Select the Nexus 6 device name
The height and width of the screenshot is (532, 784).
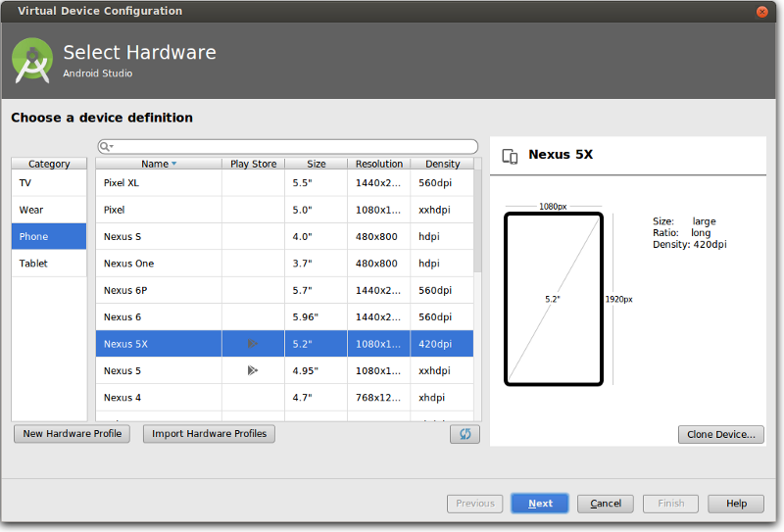[x=122, y=317]
